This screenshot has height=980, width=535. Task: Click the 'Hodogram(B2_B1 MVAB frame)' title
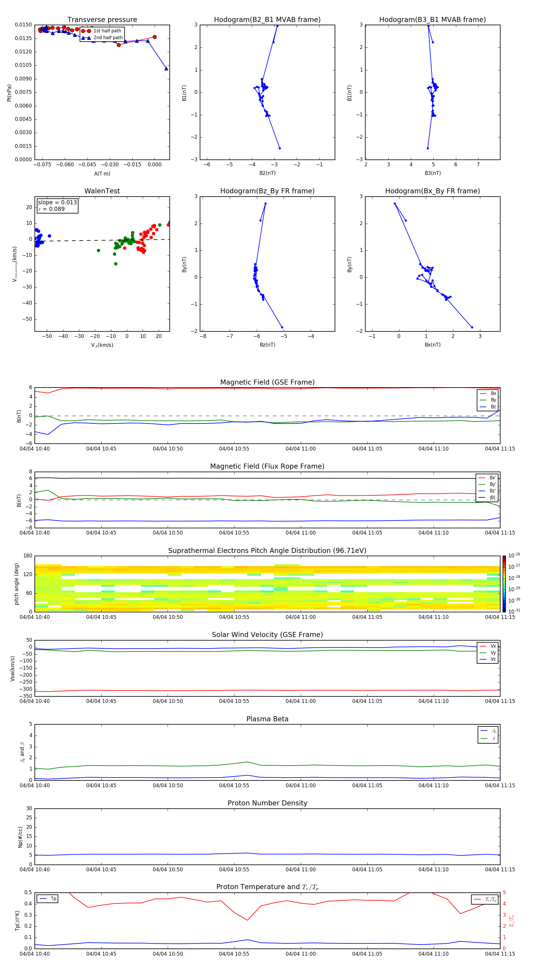267,20
